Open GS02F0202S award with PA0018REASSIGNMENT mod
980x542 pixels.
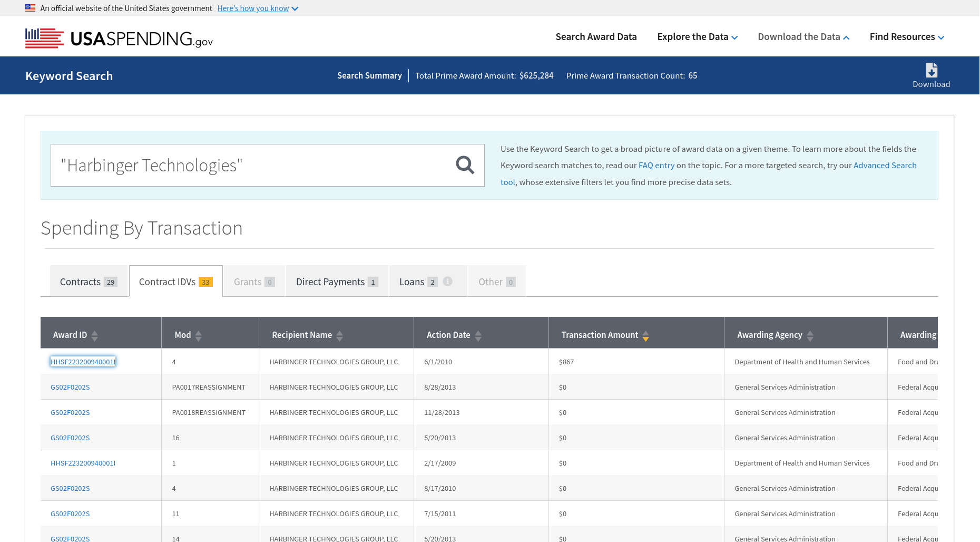pos(70,412)
